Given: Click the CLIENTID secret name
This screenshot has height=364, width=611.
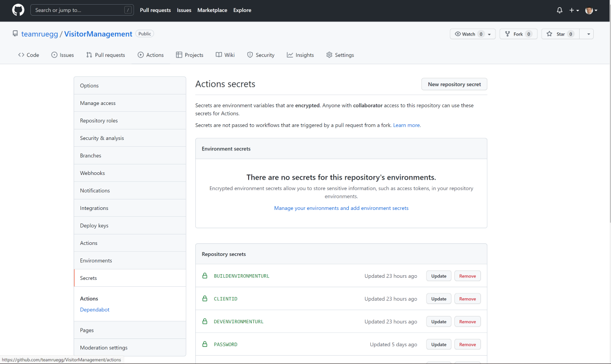Looking at the screenshot, I should point(226,299).
